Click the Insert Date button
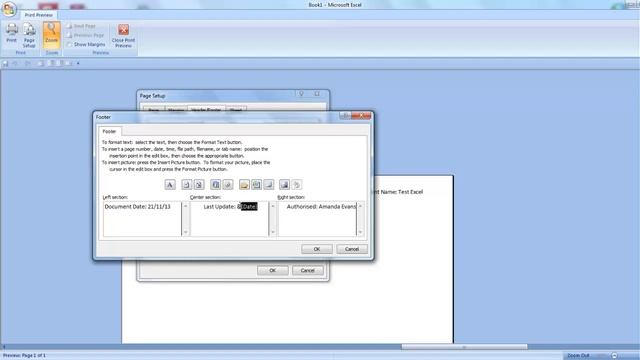 216,185
